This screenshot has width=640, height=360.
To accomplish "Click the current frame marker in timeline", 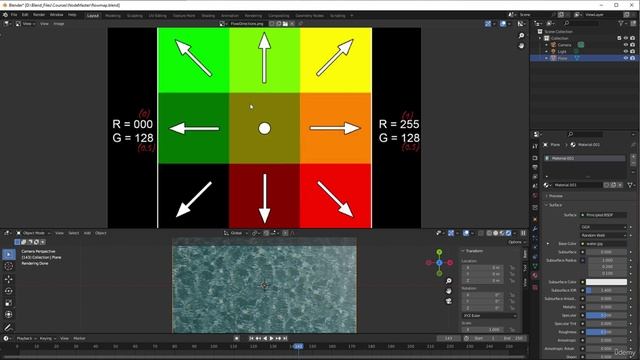I will pyautogui.click(x=298, y=346).
